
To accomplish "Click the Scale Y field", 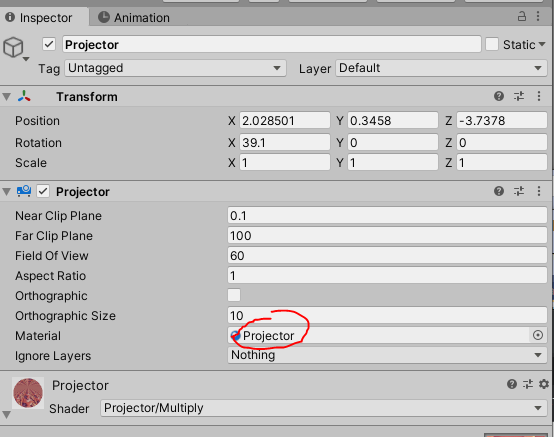I will pyautogui.click(x=393, y=163).
